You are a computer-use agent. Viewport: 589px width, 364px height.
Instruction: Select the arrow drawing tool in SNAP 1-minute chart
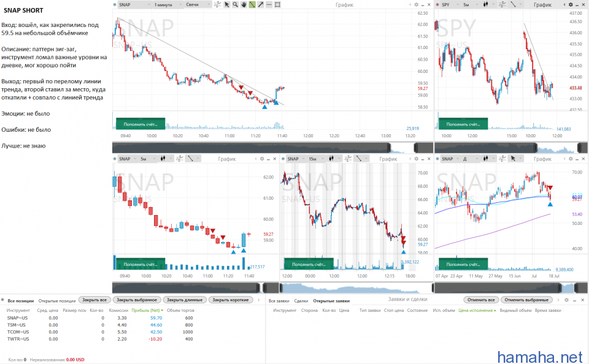click(260, 4)
